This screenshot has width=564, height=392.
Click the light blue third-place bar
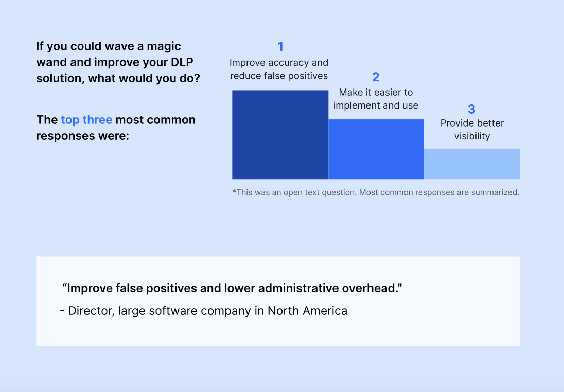pos(472,164)
